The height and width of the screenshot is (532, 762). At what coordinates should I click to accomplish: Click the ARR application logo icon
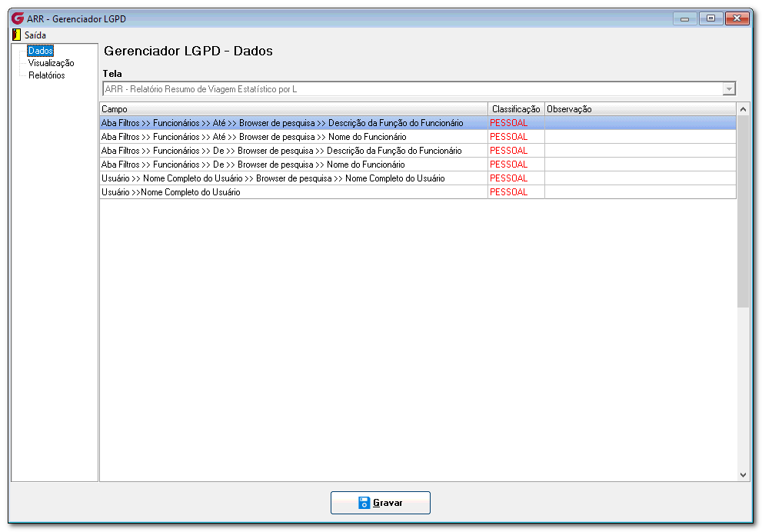18,18
